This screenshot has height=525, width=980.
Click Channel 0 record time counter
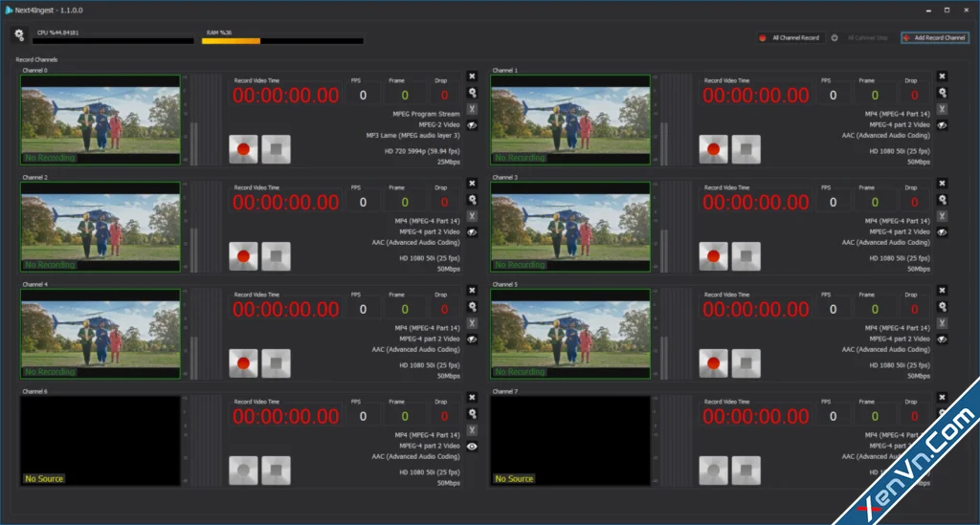click(x=285, y=96)
